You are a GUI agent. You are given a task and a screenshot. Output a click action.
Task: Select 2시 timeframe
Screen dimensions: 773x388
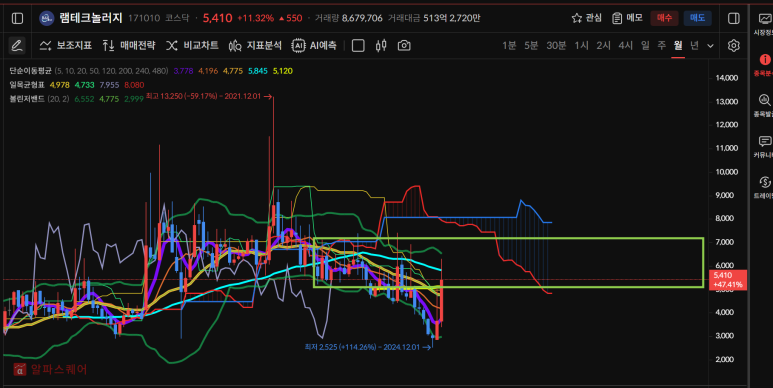(x=603, y=45)
